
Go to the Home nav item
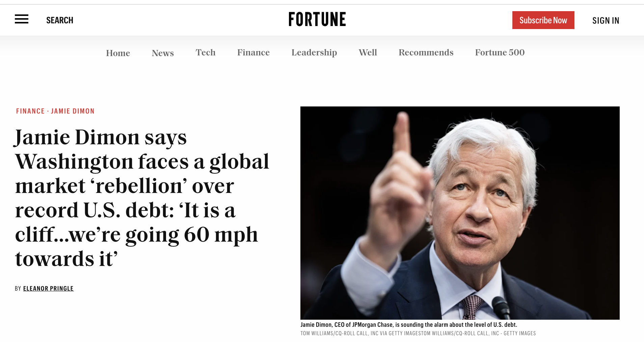tap(118, 53)
